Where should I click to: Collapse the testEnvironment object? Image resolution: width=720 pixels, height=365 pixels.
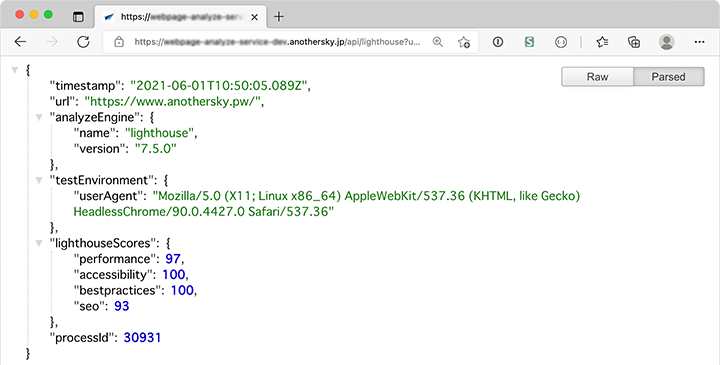pyautogui.click(x=39, y=180)
